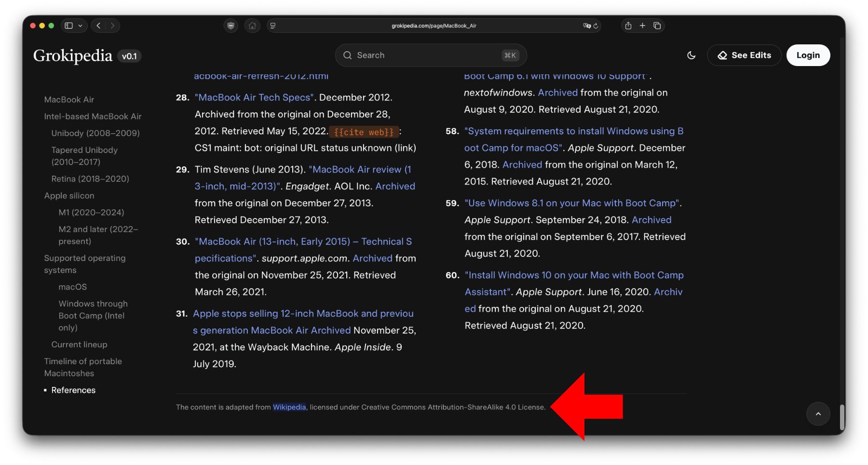Click the See Edits button
This screenshot has height=465, width=868.
point(744,55)
